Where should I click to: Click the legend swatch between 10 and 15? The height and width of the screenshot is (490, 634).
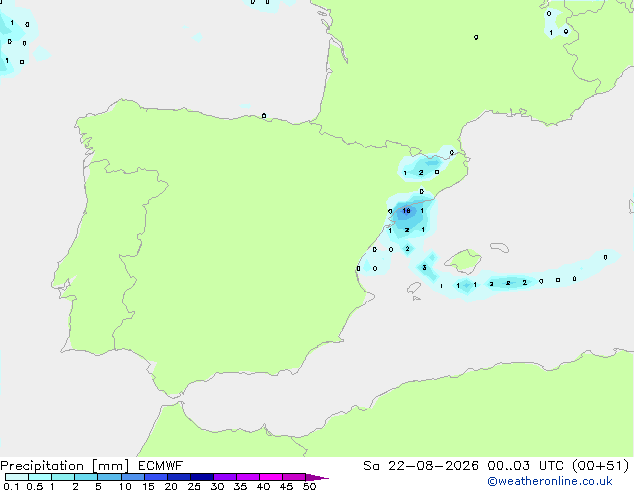click(133, 477)
